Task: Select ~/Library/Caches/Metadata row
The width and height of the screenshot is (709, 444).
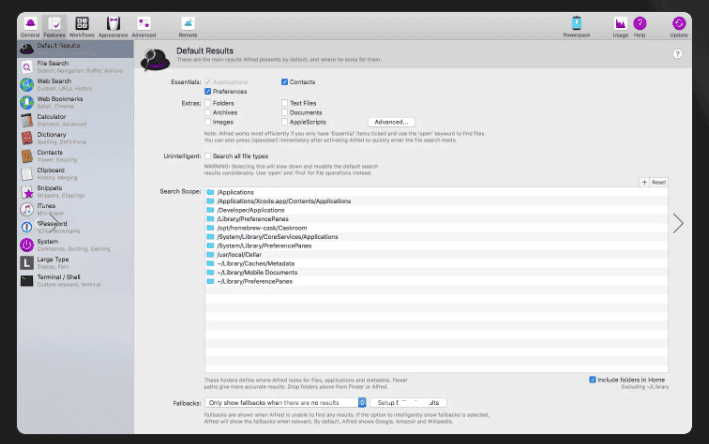Action: (436, 264)
